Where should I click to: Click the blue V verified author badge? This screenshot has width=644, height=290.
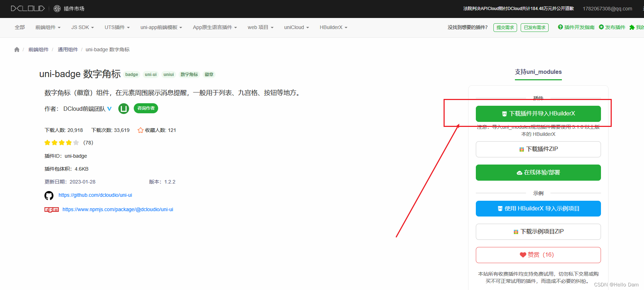tap(109, 109)
